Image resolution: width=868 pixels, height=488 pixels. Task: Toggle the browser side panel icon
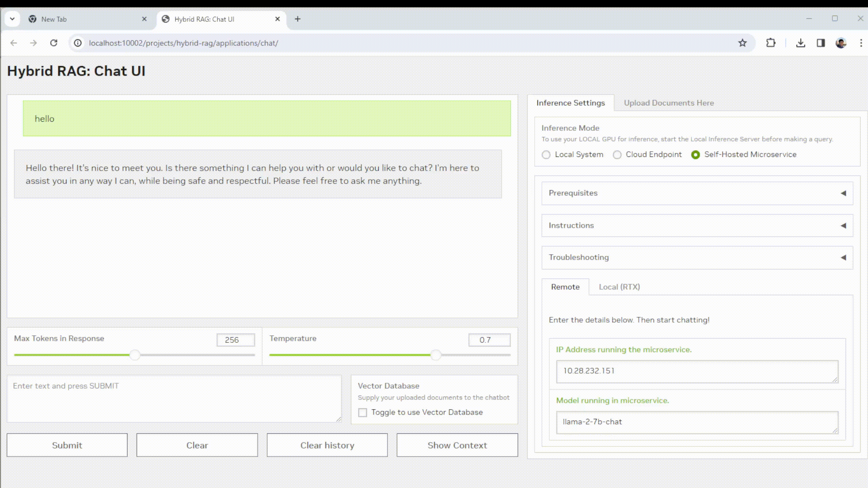pyautogui.click(x=821, y=43)
